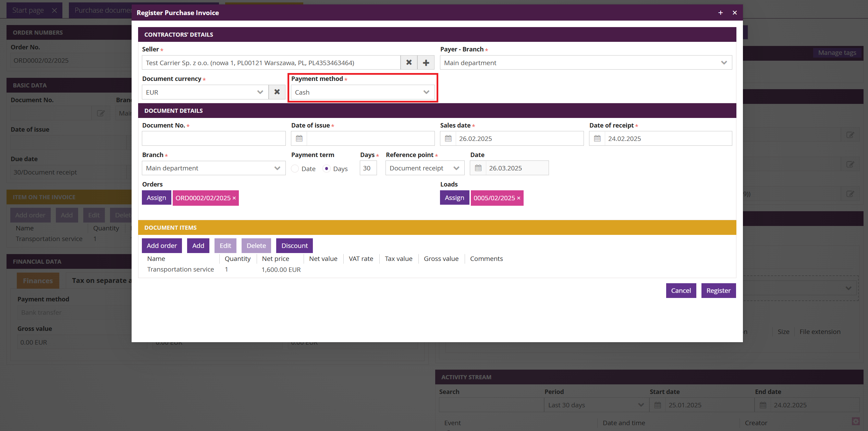Expand the Payment method dropdown

pos(363,92)
